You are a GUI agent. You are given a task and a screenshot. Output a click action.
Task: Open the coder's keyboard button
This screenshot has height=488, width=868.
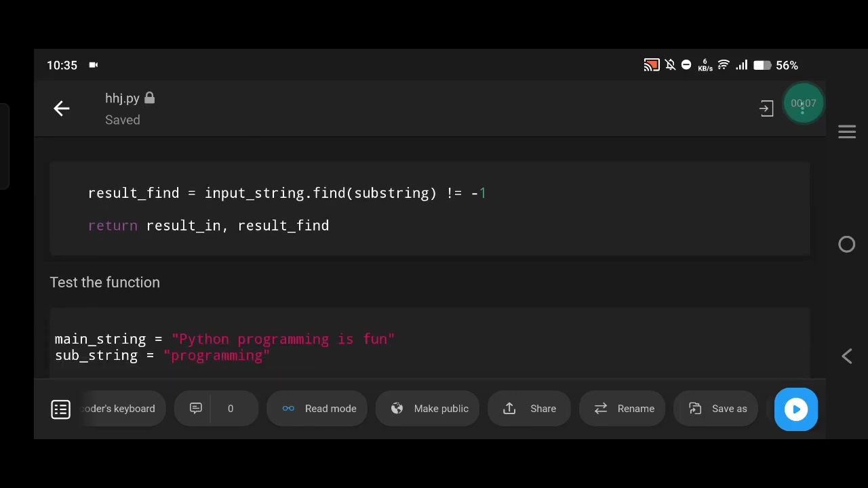click(x=123, y=409)
